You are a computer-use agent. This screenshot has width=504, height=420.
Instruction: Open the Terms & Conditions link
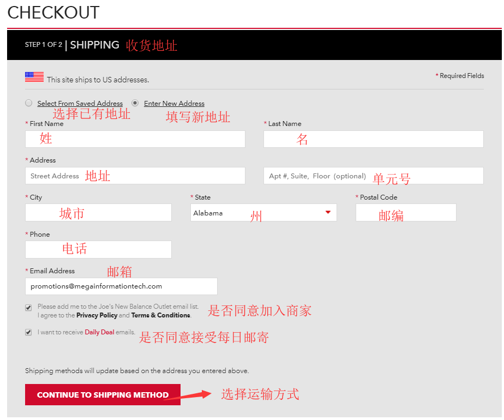(x=160, y=315)
